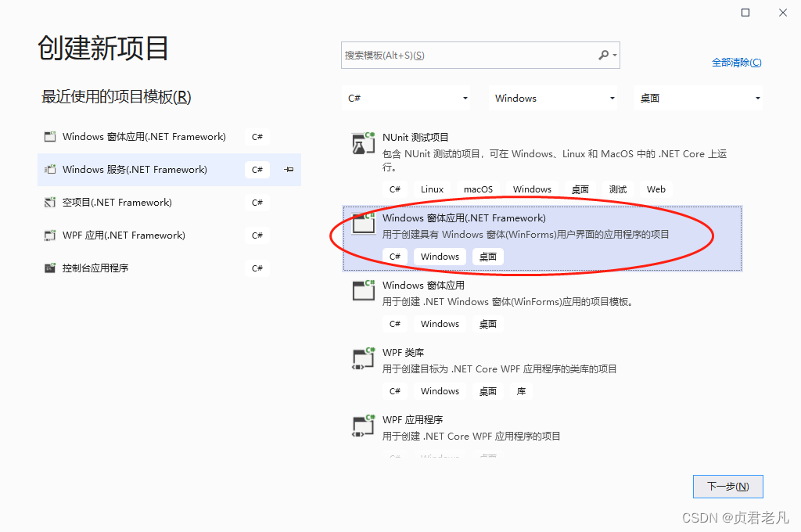Click the Windows 窗体应用 .NET template icon
This screenshot has width=801, height=532.
tap(363, 290)
